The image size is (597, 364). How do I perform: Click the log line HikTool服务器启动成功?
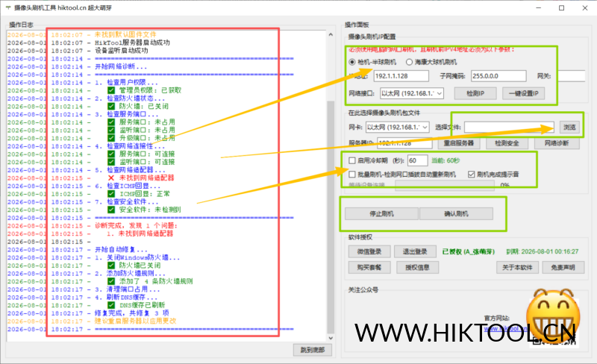point(132,43)
